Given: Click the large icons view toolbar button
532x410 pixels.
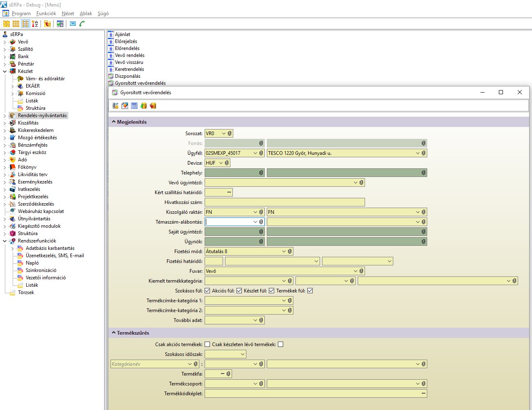Looking at the screenshot, I should pyautogui.click(x=7, y=24).
